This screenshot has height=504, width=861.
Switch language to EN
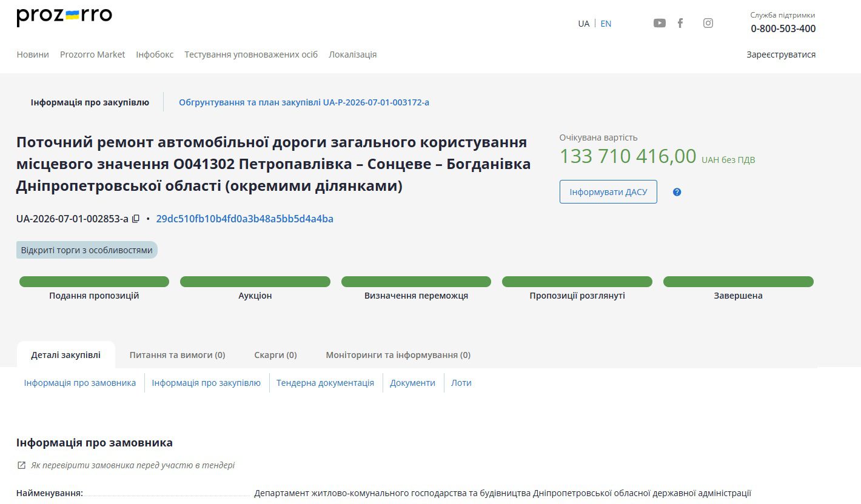pyautogui.click(x=606, y=24)
